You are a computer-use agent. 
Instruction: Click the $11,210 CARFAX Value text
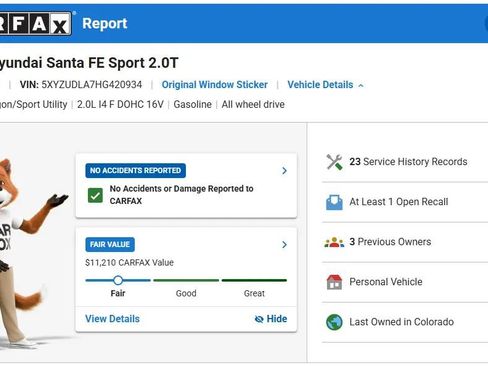(129, 263)
